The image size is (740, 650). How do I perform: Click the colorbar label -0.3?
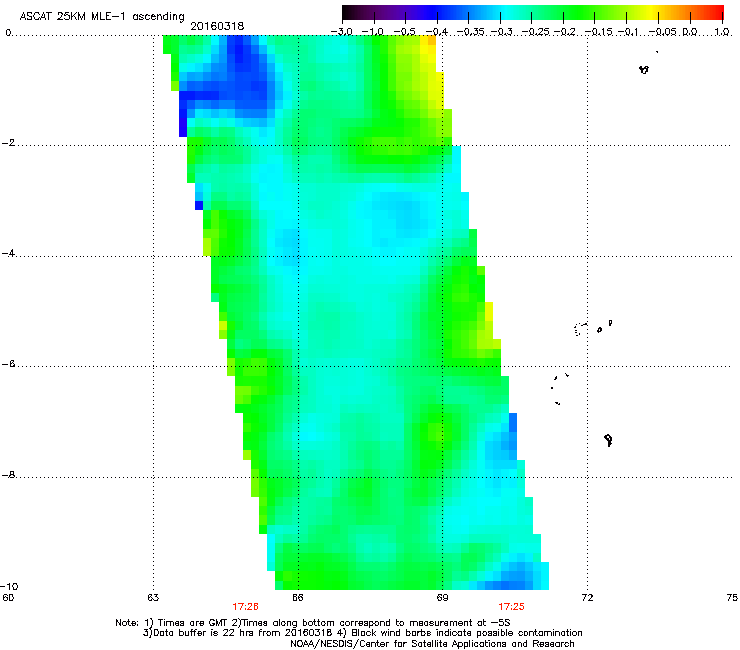501,32
